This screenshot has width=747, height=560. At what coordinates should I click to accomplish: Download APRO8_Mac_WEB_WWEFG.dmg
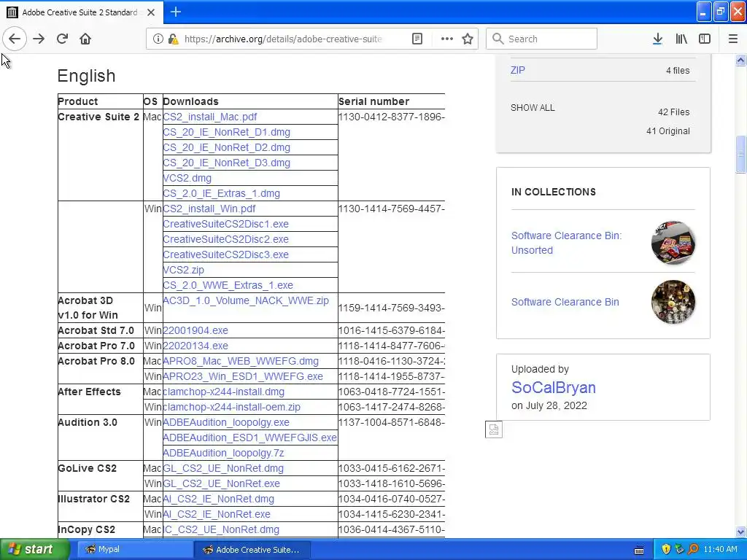(241, 361)
